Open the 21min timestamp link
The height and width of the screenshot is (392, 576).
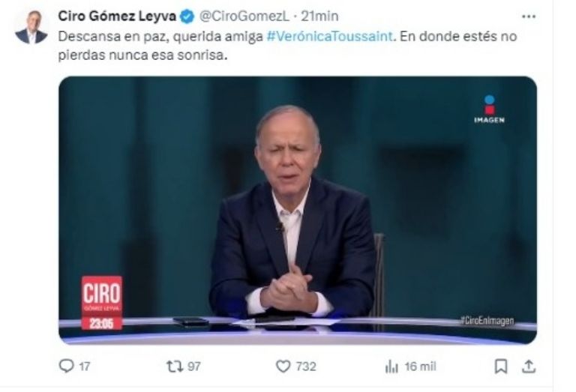(x=319, y=16)
